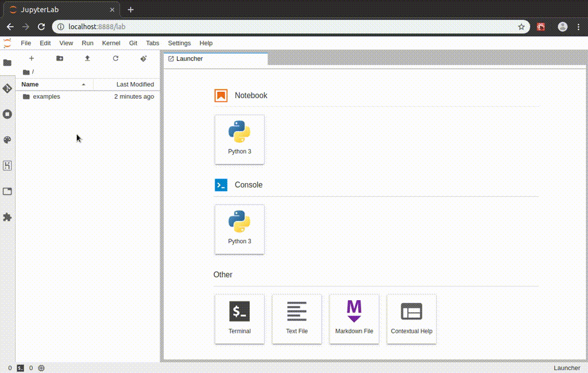Open Contextual Help
The height and width of the screenshot is (373, 588).
[411, 319]
